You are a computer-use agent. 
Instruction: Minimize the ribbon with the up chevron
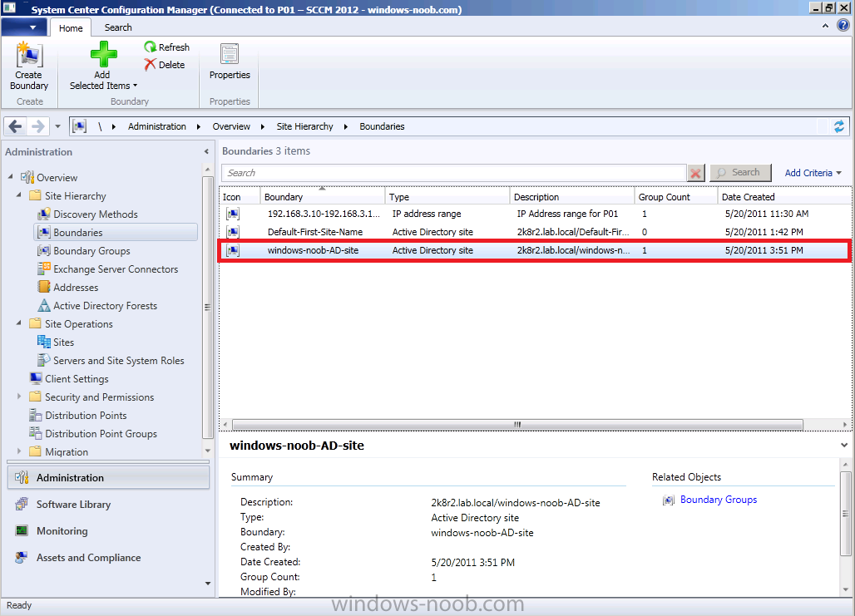(x=825, y=26)
